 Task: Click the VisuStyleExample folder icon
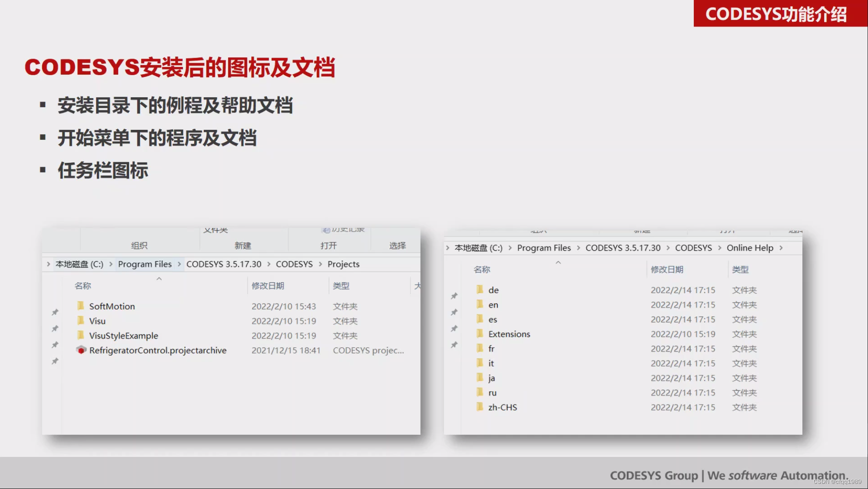[81, 335]
